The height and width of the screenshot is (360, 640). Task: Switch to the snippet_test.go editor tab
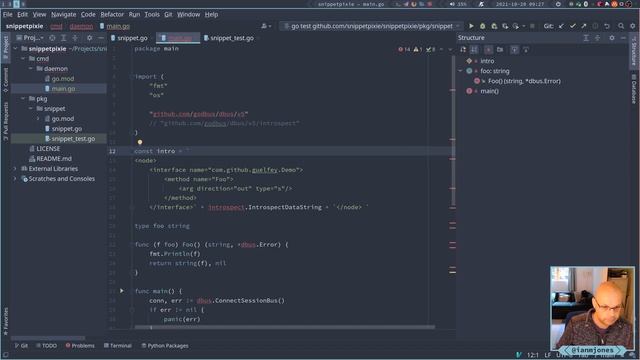[229, 38]
